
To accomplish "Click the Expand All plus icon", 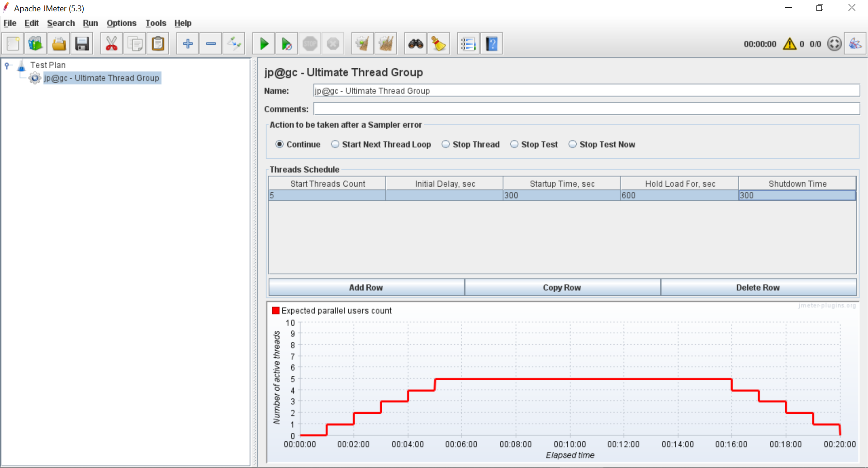I will pyautogui.click(x=188, y=44).
